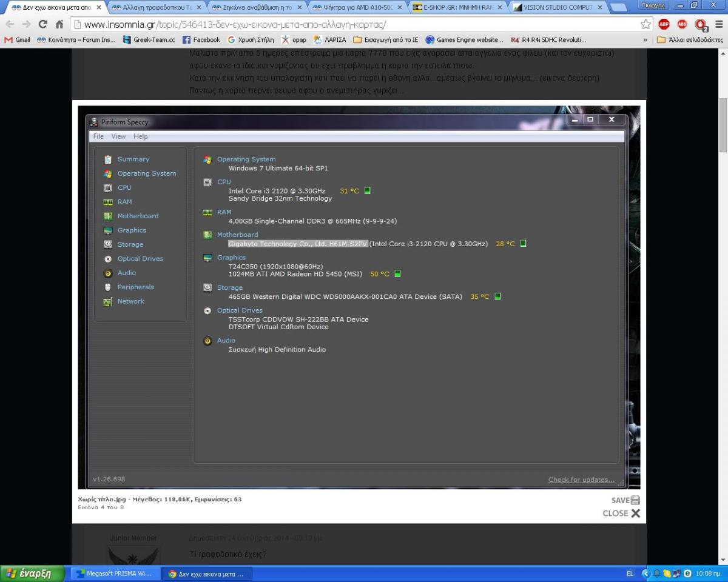Open the Games Engine website bookmark
The width and height of the screenshot is (728, 582).
pos(464,39)
